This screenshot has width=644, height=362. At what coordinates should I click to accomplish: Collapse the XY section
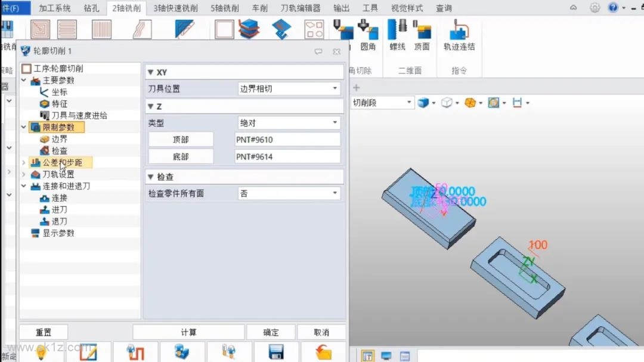(151, 72)
